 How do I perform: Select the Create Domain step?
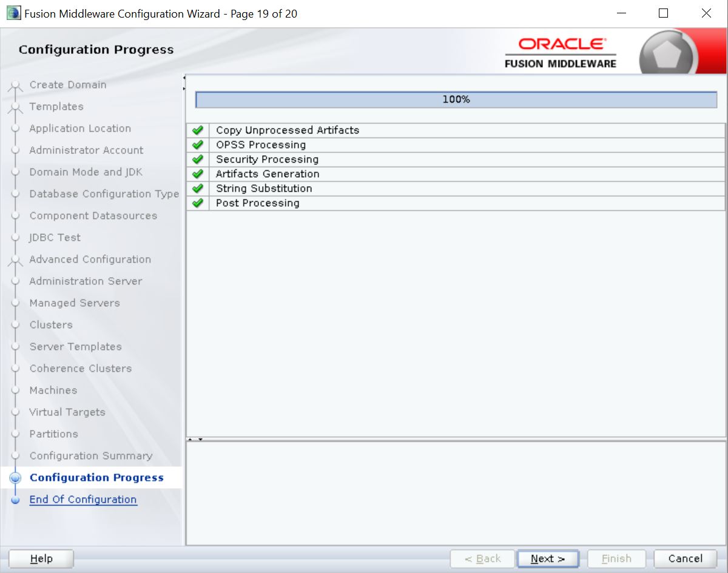point(68,85)
